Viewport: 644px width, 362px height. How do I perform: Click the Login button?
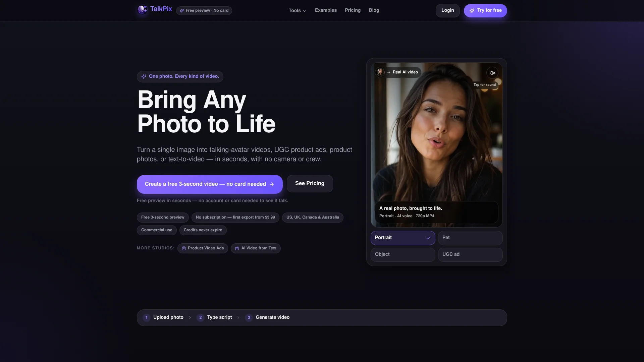tap(447, 10)
